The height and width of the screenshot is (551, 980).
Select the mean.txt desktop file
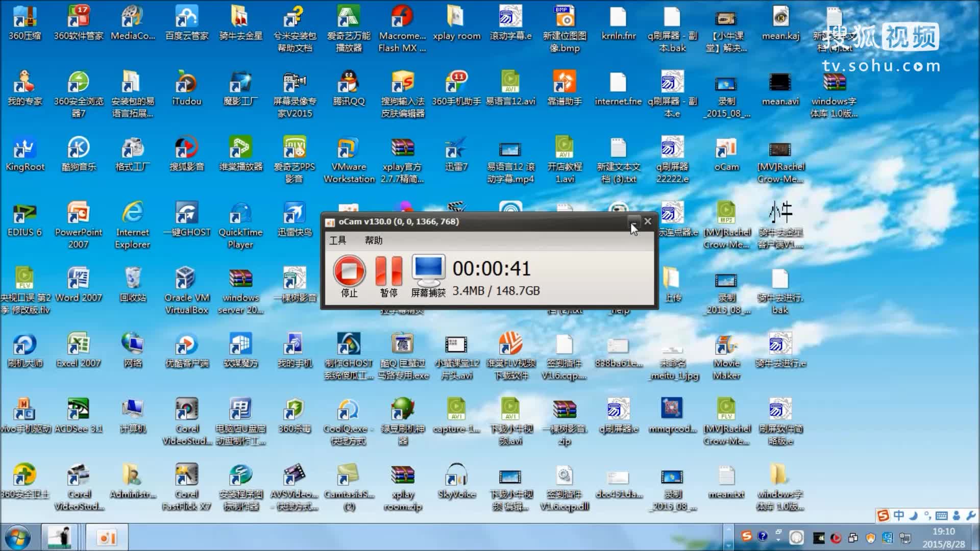(726, 480)
